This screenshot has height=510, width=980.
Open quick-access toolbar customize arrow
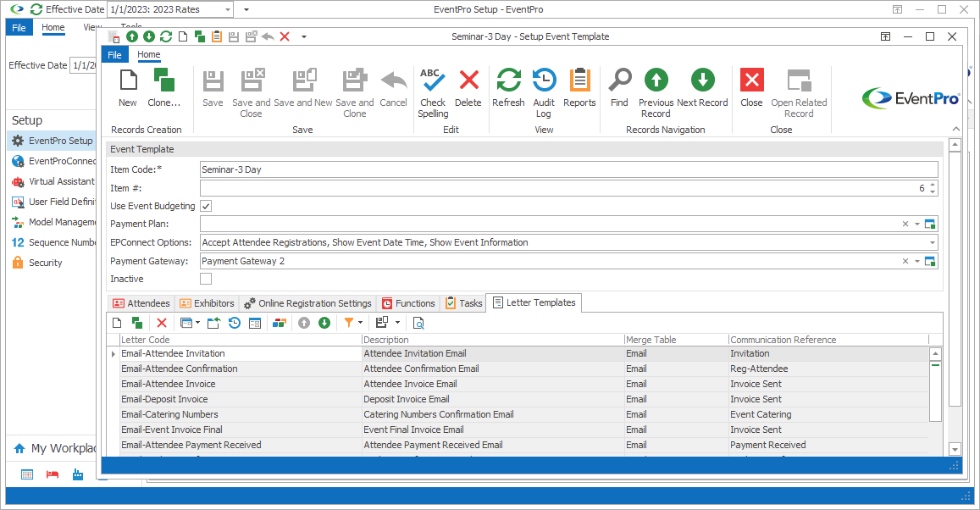point(304,36)
